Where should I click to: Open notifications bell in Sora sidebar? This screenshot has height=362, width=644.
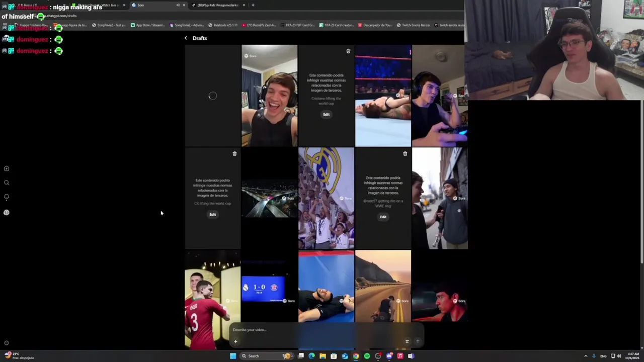pos(7,197)
